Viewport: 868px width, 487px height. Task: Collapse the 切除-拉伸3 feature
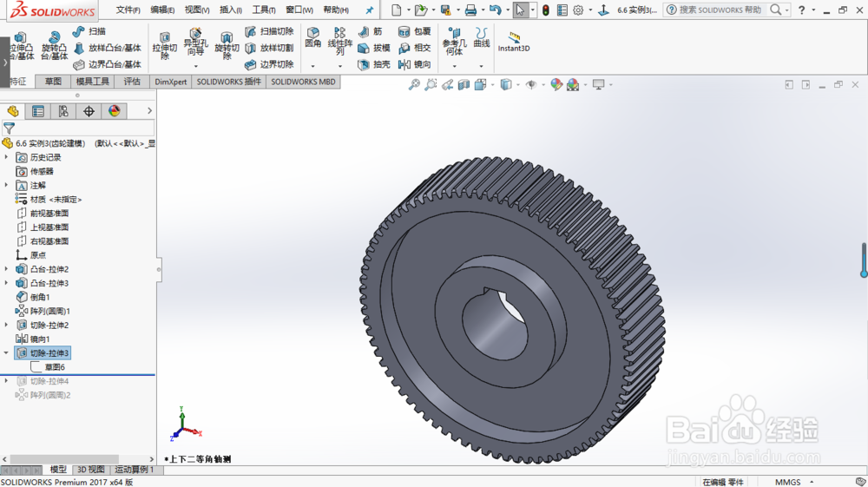(x=6, y=352)
